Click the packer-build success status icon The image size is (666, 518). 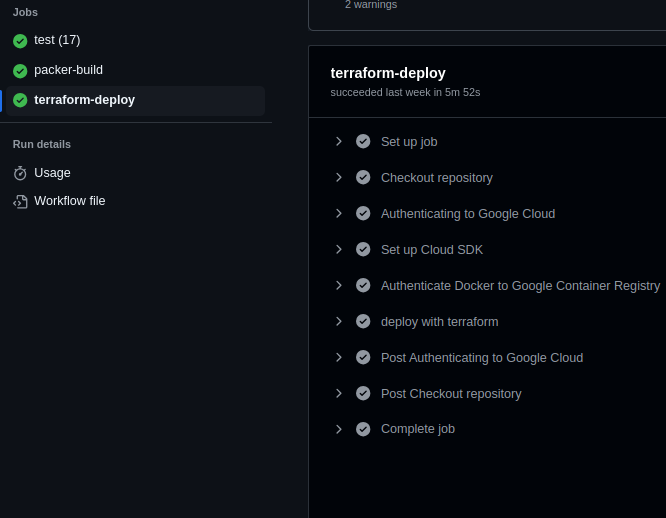pos(20,71)
